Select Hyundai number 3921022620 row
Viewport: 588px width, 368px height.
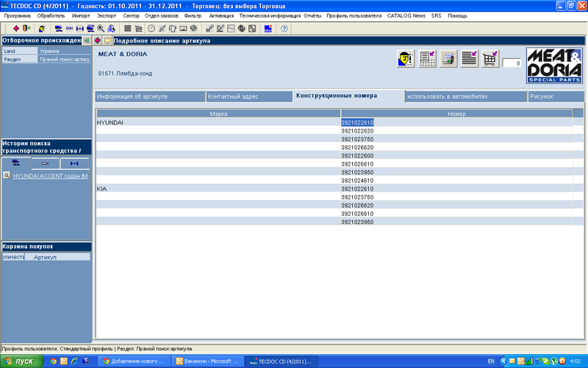coord(357,130)
